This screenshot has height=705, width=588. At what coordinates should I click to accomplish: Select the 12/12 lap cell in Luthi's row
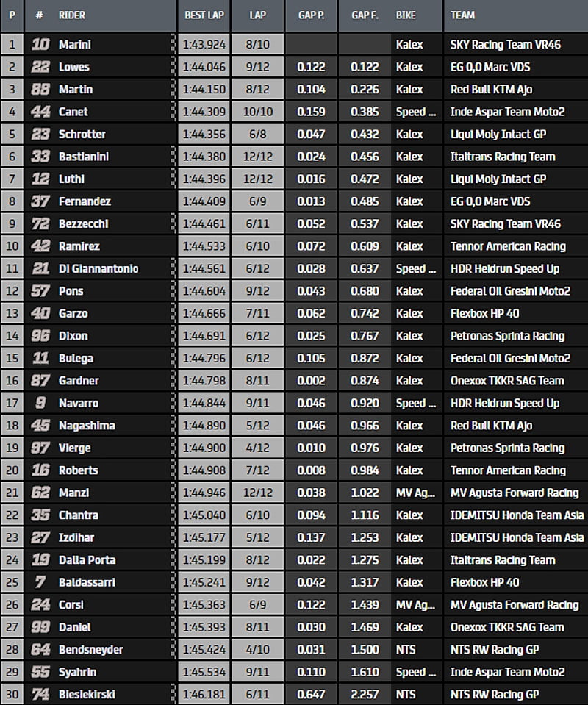(x=259, y=179)
